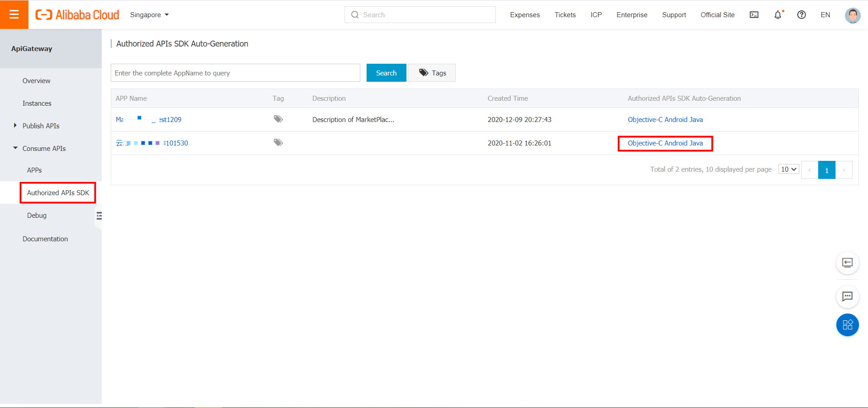Open the Enterprise menu
The image size is (868, 408).
pyautogui.click(x=632, y=15)
